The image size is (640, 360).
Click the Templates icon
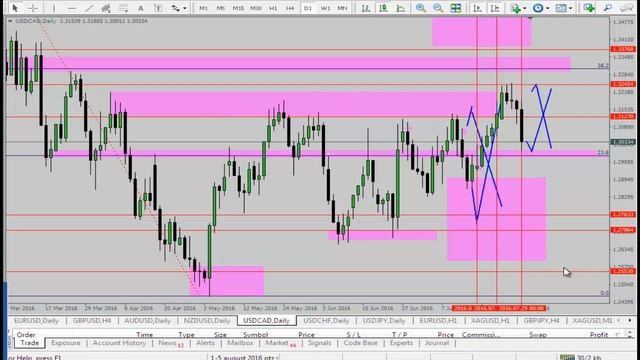click(x=561, y=8)
